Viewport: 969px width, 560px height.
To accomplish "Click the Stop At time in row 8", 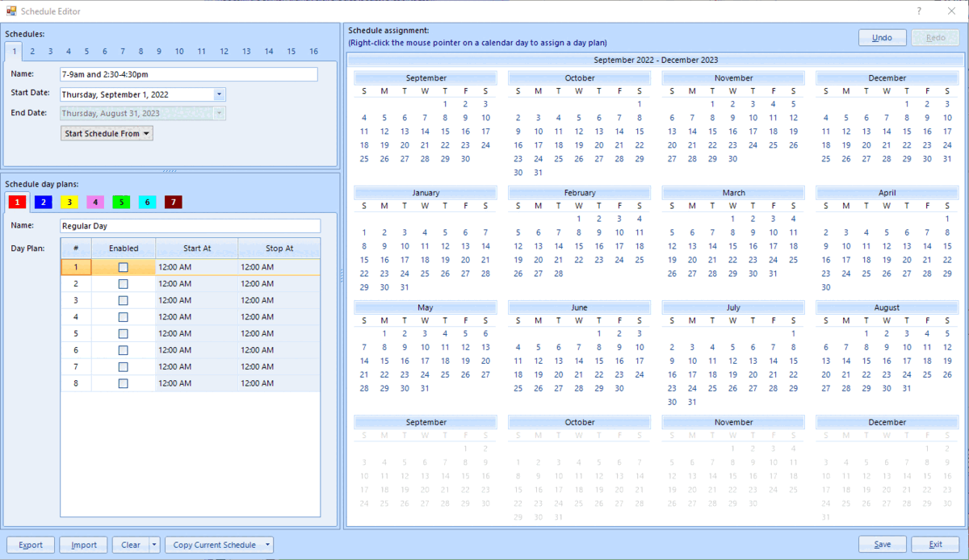I will 279,383.
